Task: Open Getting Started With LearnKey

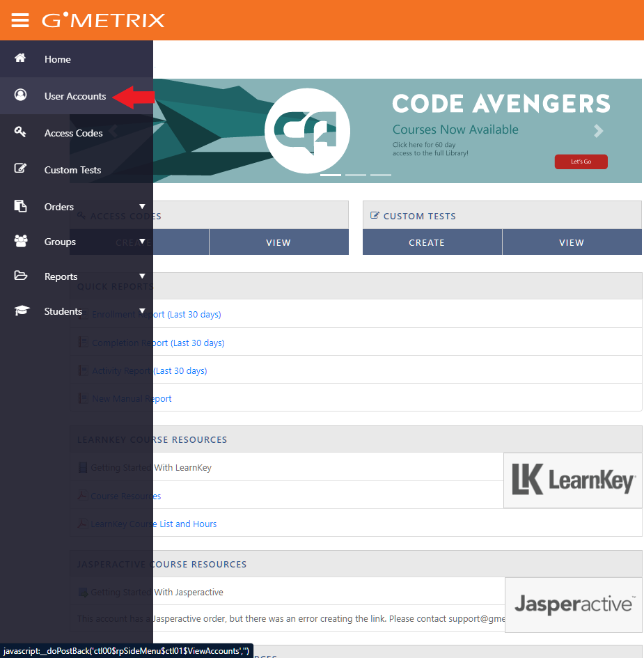Action: point(151,467)
